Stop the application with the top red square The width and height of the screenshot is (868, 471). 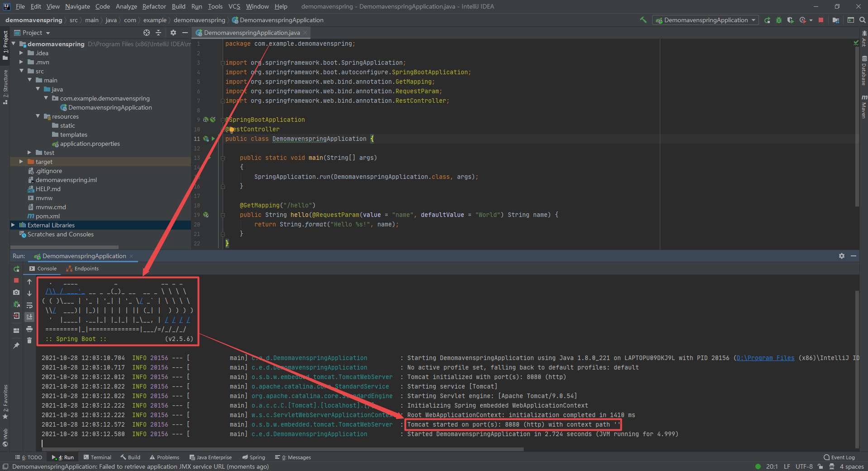click(x=821, y=20)
